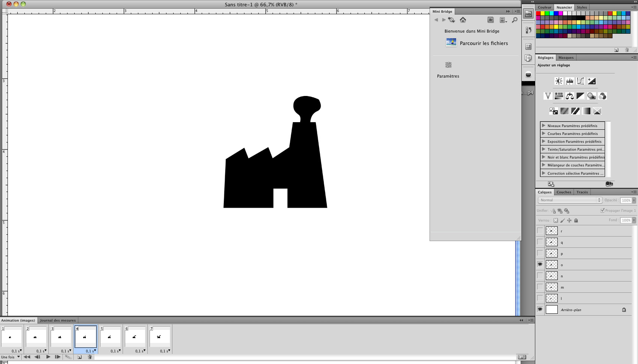Click the Mini Bridge home icon
638x364 pixels.
pyautogui.click(x=463, y=20)
